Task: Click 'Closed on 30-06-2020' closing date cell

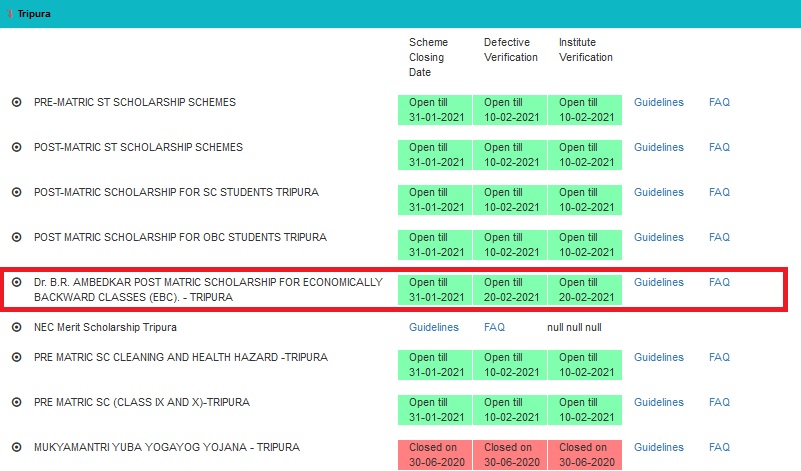Action: [x=435, y=455]
